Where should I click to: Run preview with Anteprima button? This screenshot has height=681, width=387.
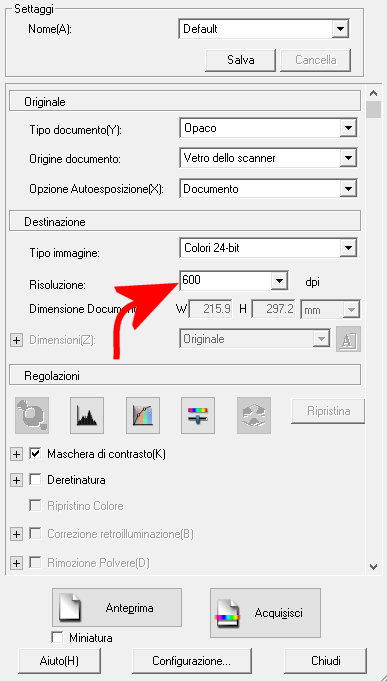click(x=117, y=608)
